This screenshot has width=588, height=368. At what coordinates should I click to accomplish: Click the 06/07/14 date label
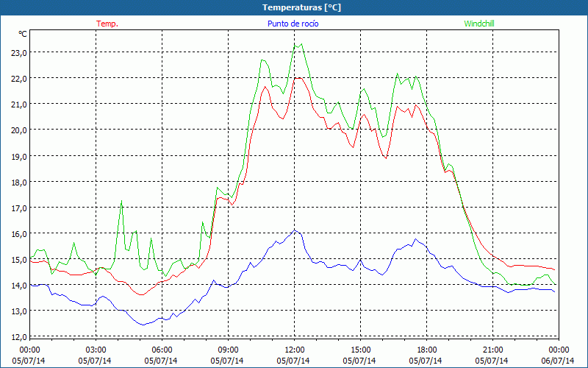(x=558, y=361)
